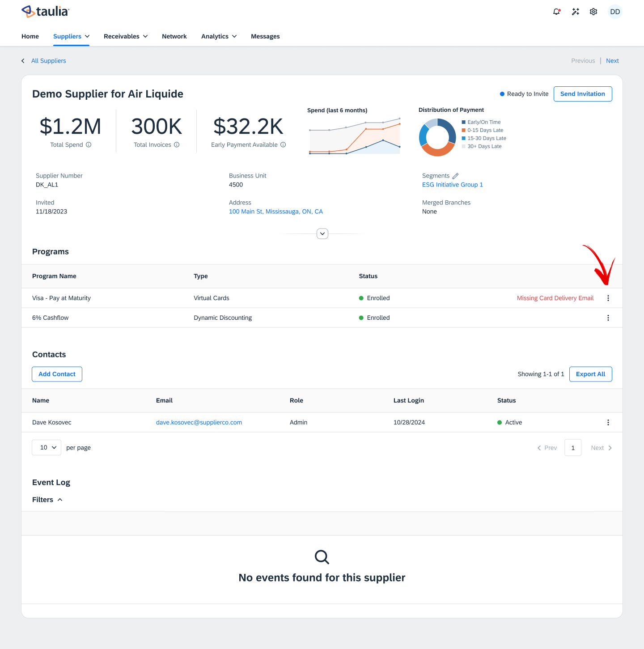Click dave.kosovec@supplierco.com email link
The height and width of the screenshot is (649, 644).
point(199,422)
